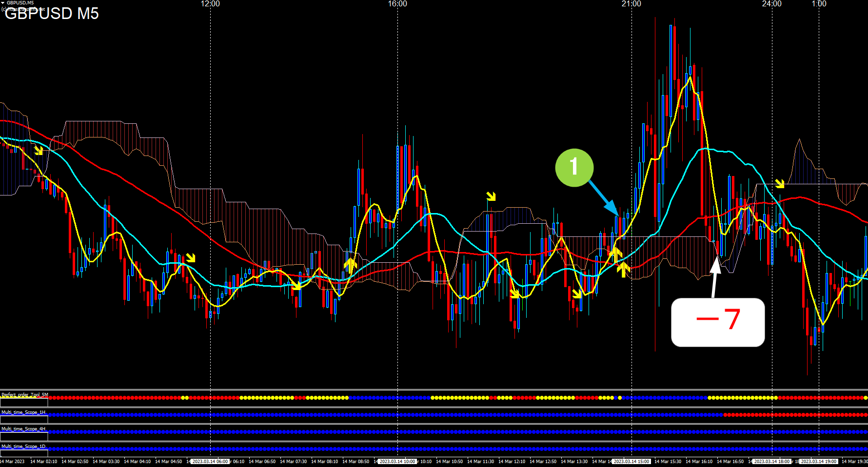The width and height of the screenshot is (868, 467).
Task: Click 14 Mar 16:10 on the time axis
Action: (699, 462)
